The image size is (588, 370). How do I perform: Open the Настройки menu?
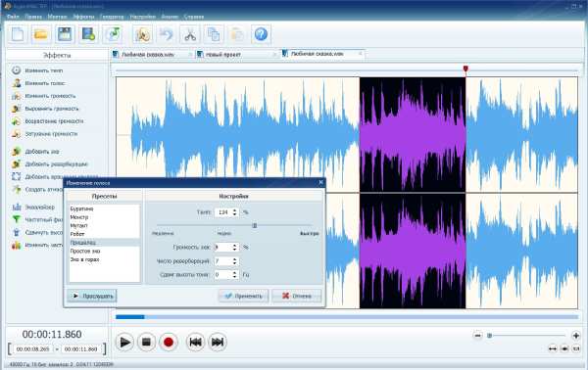click(142, 17)
